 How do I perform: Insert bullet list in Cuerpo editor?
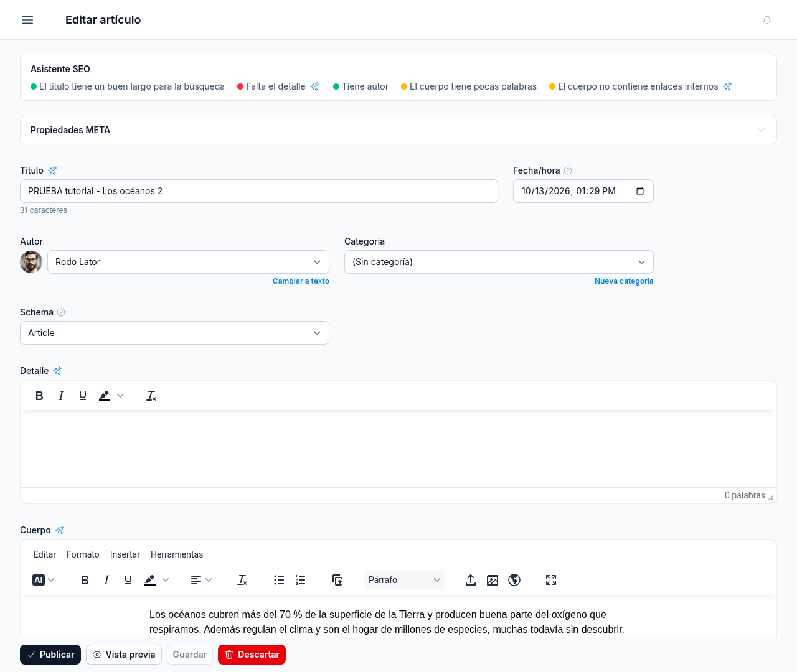pyautogui.click(x=279, y=580)
